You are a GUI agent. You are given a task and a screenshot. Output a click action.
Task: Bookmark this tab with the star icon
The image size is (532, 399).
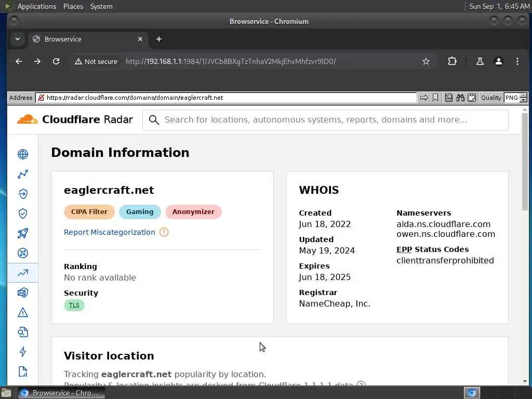[x=426, y=61]
